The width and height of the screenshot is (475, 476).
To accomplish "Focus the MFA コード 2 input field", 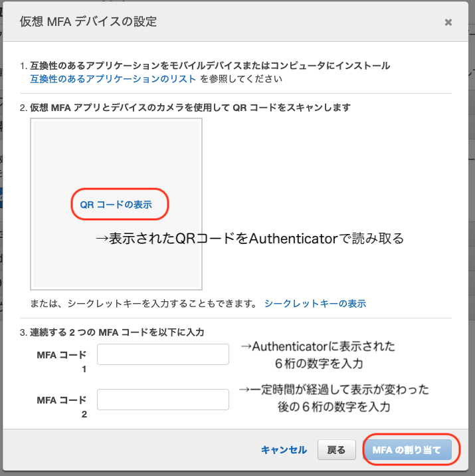I will pyautogui.click(x=163, y=400).
